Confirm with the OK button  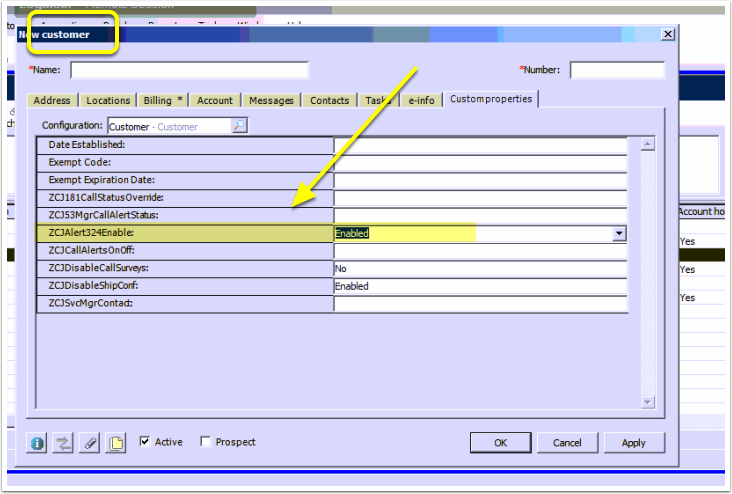click(500, 443)
